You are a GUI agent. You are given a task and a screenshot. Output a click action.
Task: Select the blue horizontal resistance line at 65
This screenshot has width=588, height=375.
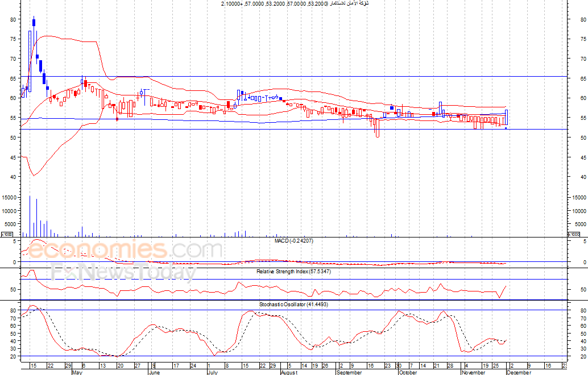pos(341,76)
